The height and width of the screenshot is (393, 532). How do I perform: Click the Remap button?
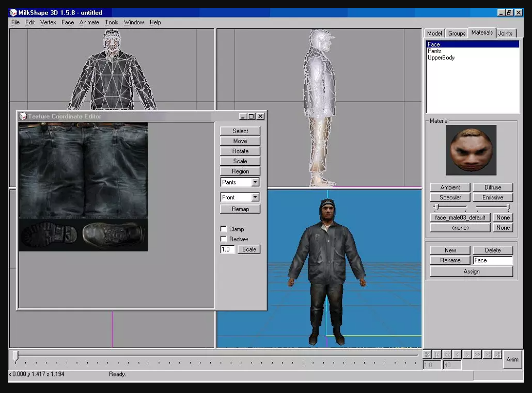(240, 209)
